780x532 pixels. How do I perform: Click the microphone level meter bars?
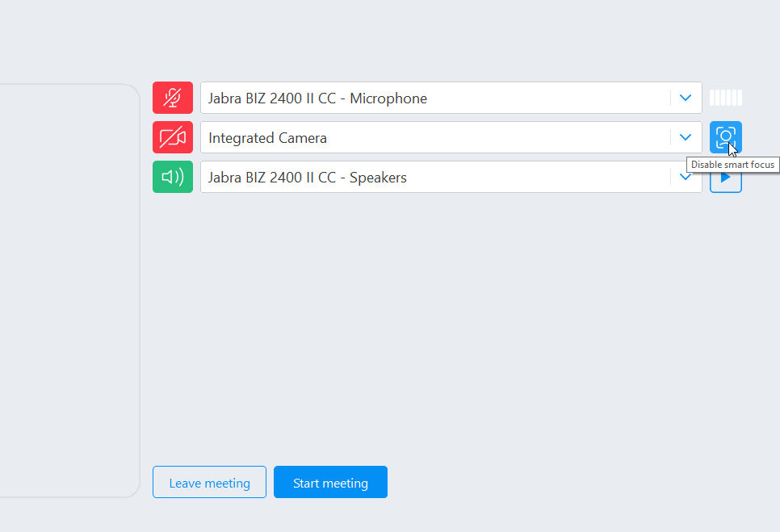tap(726, 98)
